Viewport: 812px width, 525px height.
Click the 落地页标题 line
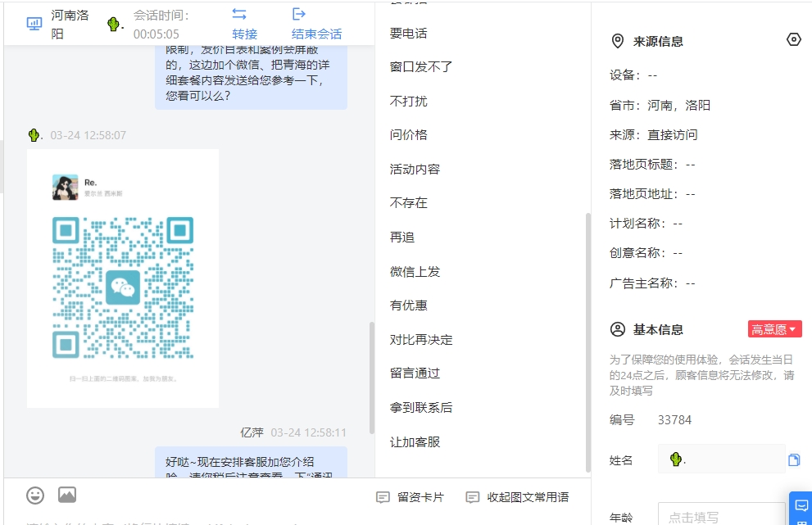652,165
